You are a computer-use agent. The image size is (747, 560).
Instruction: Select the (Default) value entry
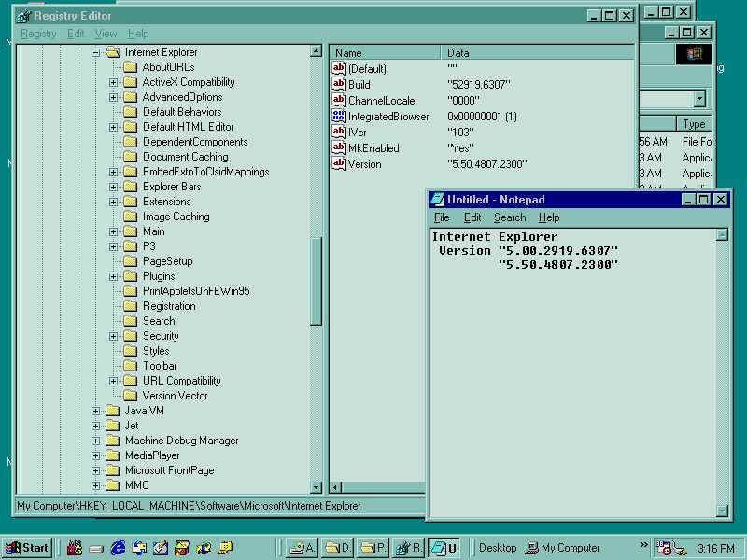[x=367, y=69]
